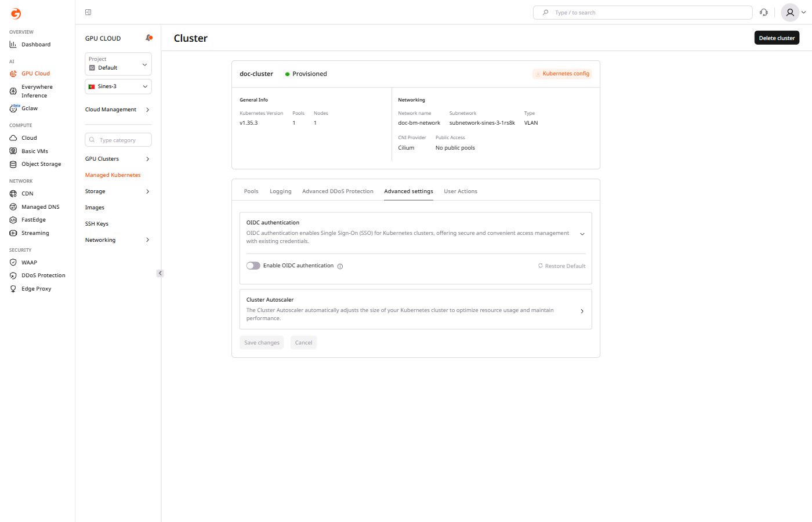Select Managed Kubernetes in the menu
Screen dimensions: 812x522
pyautogui.click(x=113, y=175)
